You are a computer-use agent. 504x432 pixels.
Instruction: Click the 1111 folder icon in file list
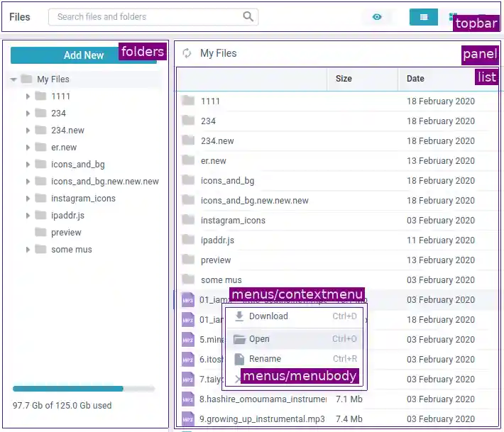(188, 101)
